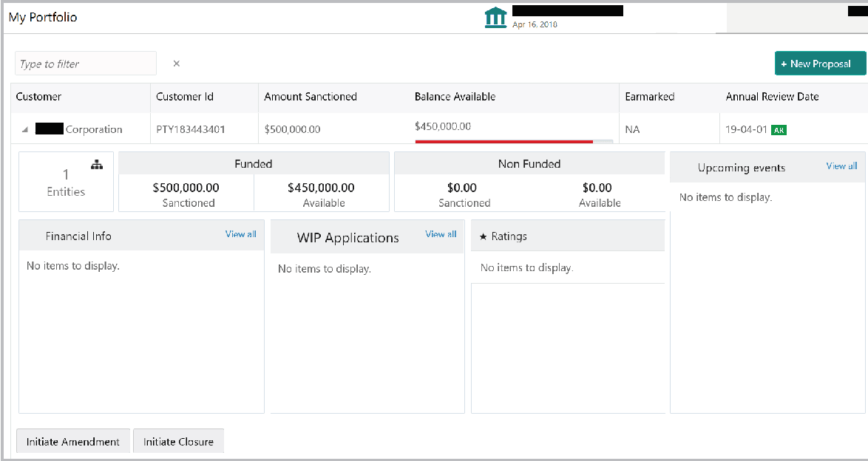Viewport: 868px width, 461px height.
Task: Click the Non Funded section header
Action: click(x=529, y=163)
